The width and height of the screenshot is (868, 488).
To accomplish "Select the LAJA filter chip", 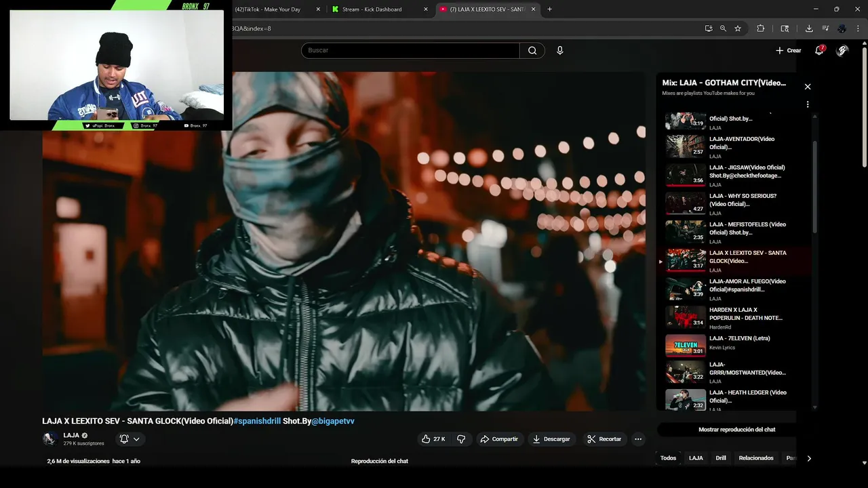I will coord(696,458).
